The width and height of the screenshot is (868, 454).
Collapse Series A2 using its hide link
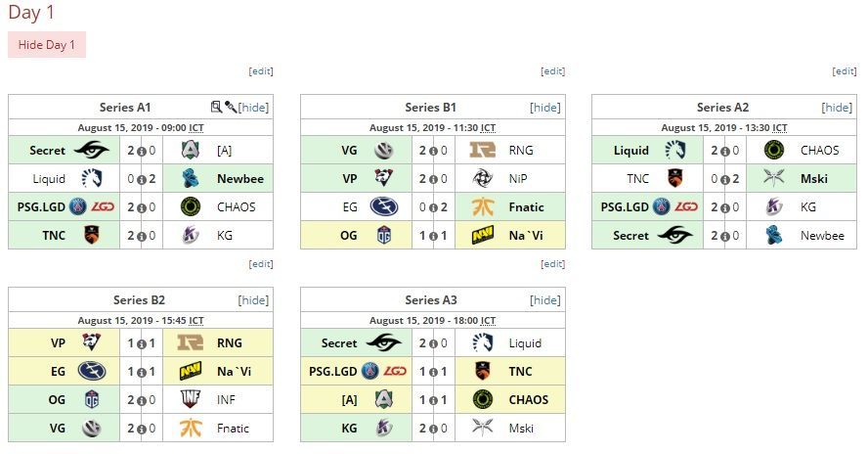tap(837, 107)
